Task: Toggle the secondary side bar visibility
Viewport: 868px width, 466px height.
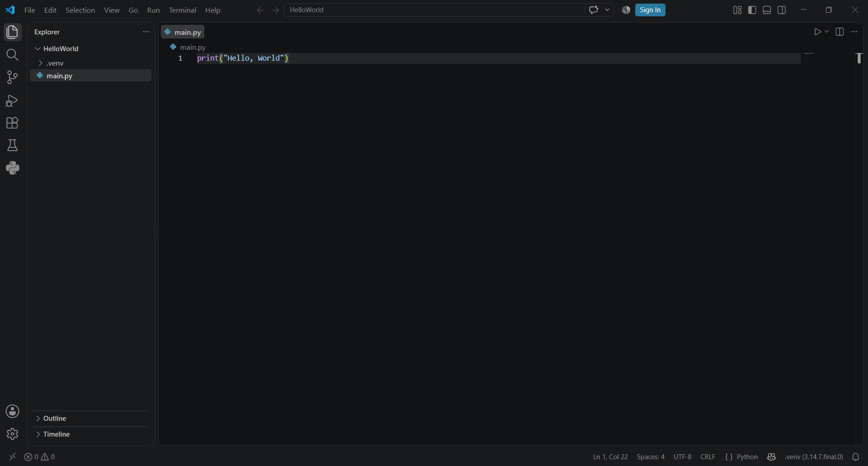Action: tap(782, 10)
